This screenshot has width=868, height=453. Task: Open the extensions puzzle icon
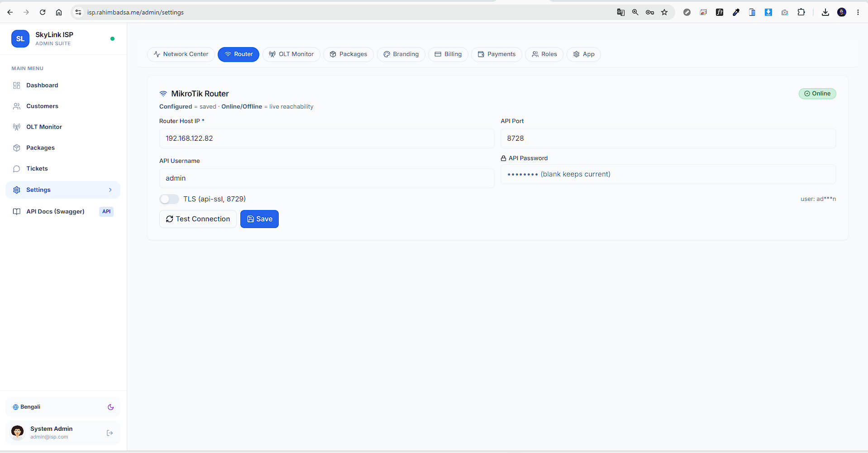click(x=801, y=12)
